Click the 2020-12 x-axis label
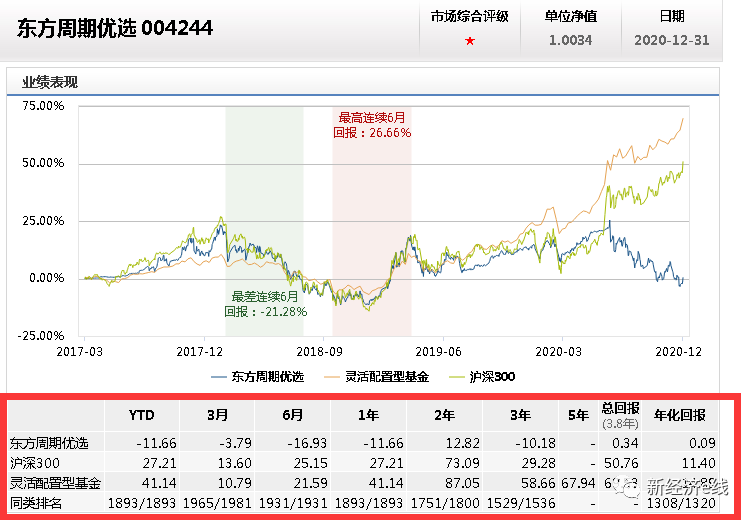Screen dimensions: 753x520 pos(679,352)
